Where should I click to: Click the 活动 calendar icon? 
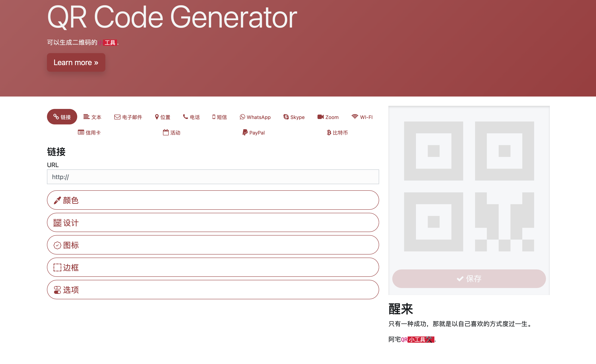pyautogui.click(x=166, y=132)
